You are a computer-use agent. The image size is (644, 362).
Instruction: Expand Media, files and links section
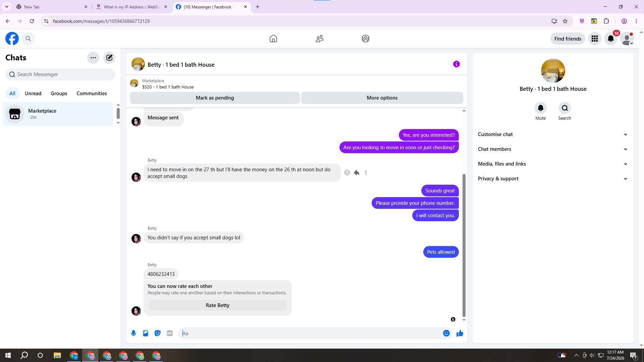pyautogui.click(x=553, y=164)
